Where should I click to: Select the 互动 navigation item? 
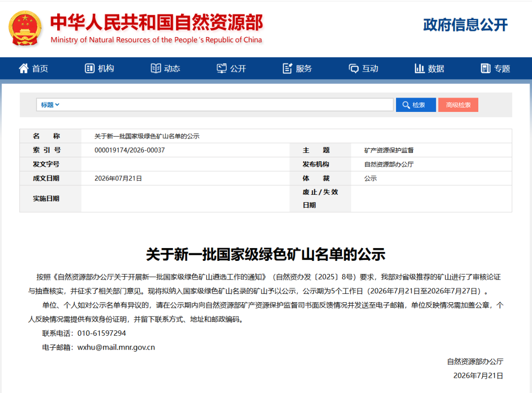point(363,68)
